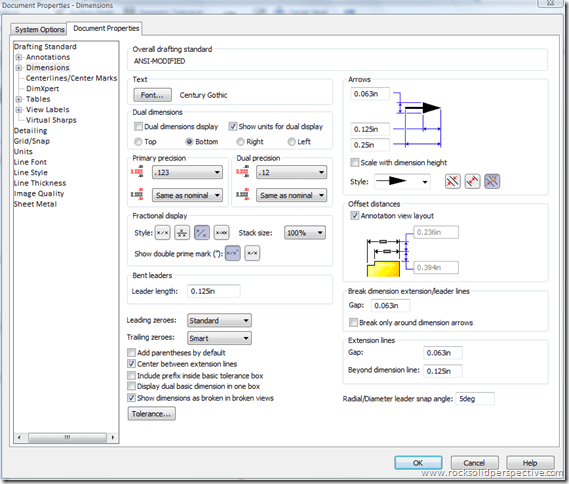The width and height of the screenshot is (569, 484).
Task: Click dual tolerance precision icon
Action: (x=242, y=194)
